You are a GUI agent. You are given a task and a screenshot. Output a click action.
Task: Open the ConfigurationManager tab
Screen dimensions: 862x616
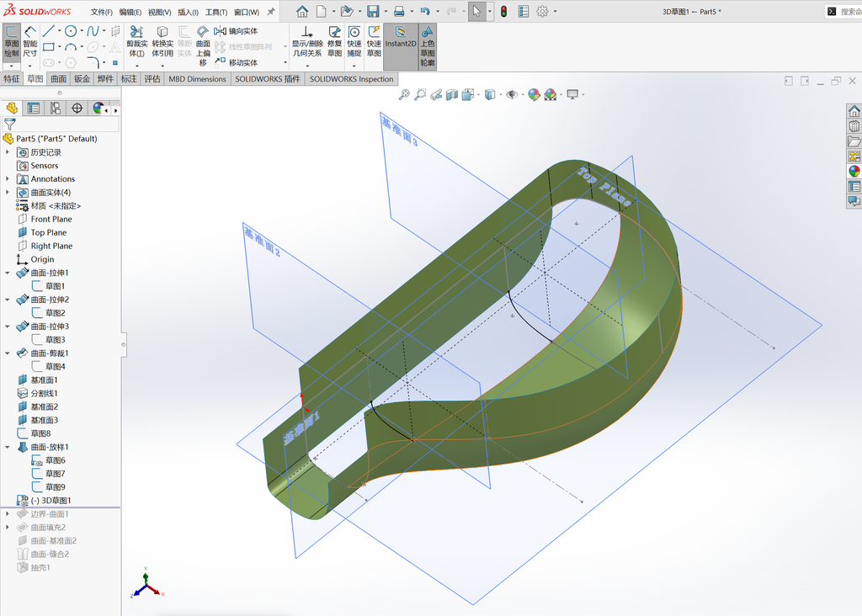(56, 109)
